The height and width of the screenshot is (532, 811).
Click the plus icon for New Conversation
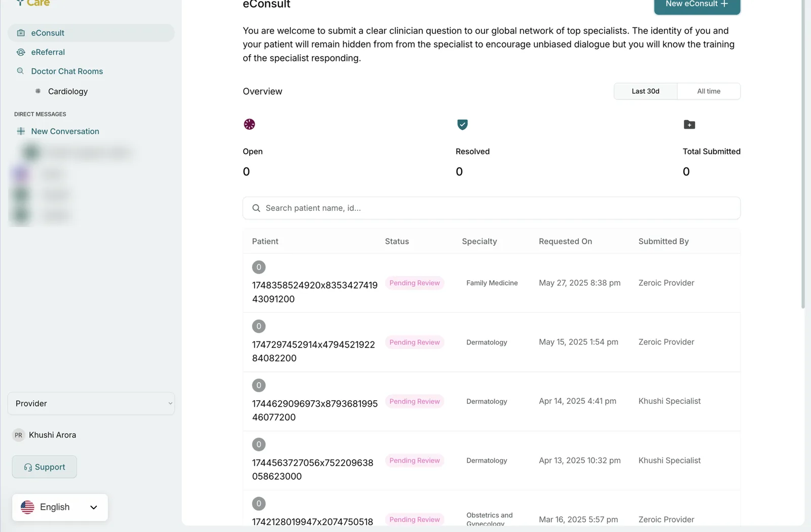click(x=21, y=131)
